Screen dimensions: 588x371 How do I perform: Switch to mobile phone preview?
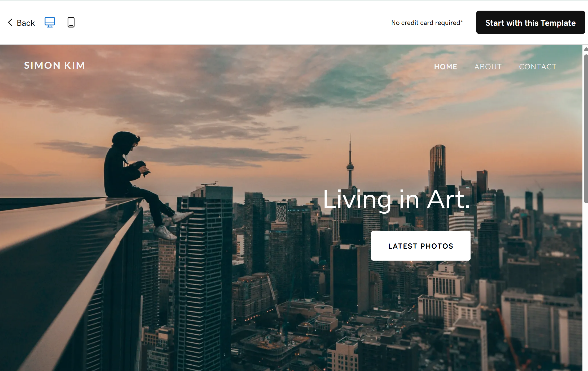tap(71, 22)
